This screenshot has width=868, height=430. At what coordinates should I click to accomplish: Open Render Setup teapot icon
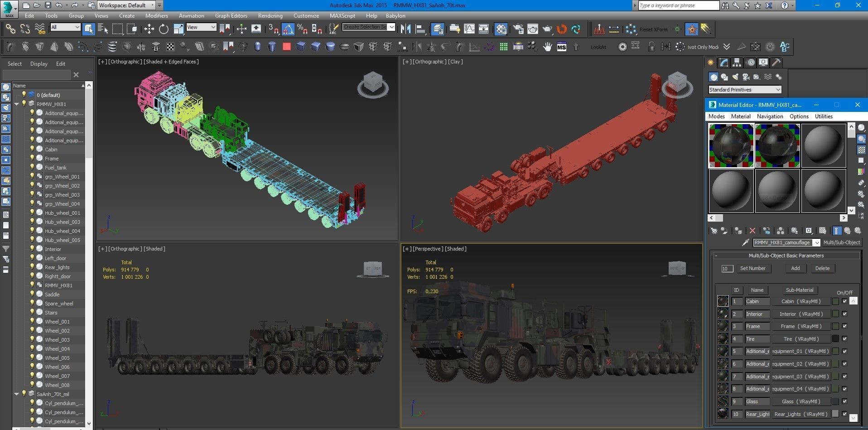518,29
